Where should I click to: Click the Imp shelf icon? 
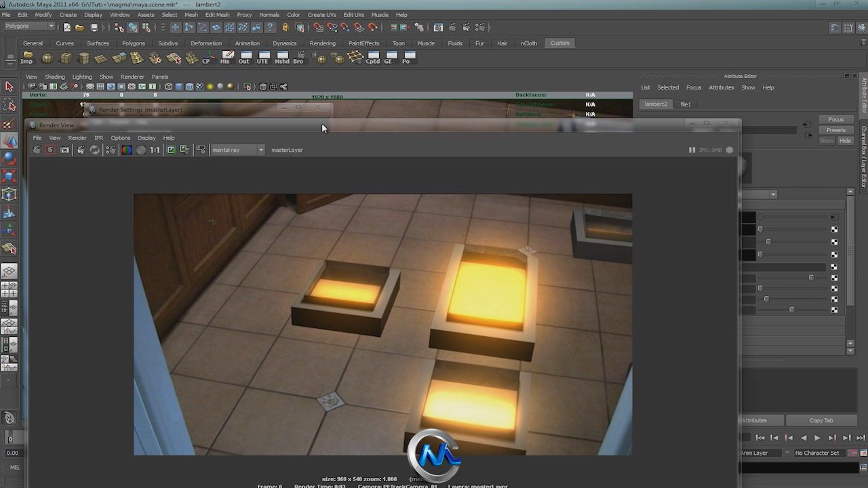tap(27, 58)
